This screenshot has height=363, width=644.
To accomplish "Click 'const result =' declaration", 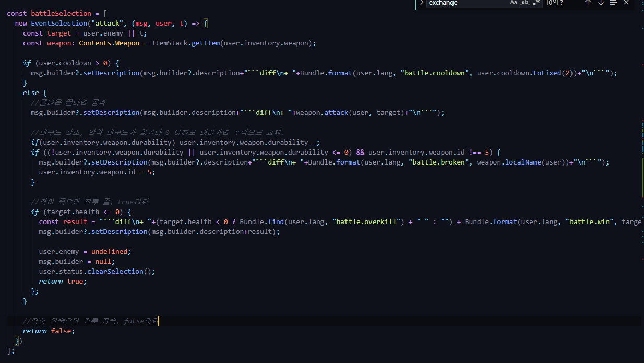I will 67,221.
